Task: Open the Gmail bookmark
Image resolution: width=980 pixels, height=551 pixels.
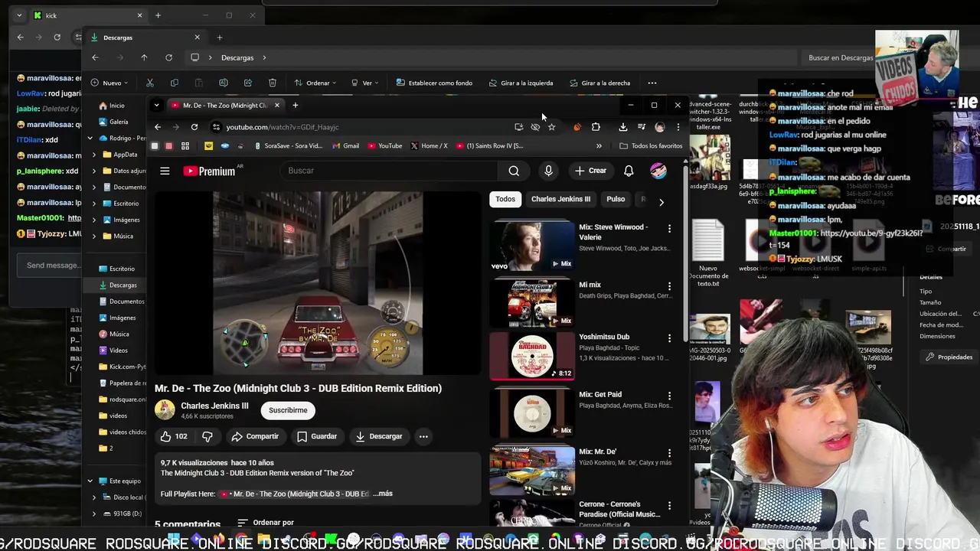Action: (347, 145)
